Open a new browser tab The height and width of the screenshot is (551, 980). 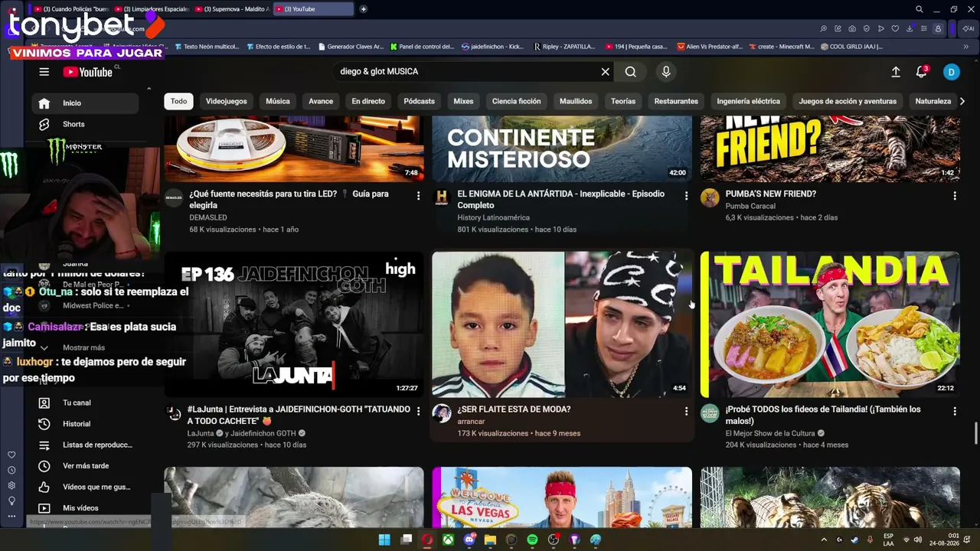click(363, 9)
